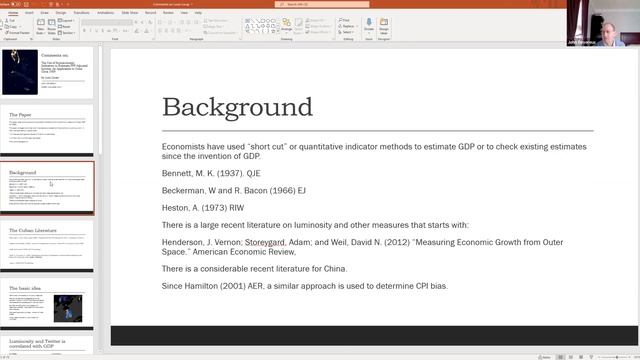Toggle Italic formatting
640x360 pixels.
point(91,31)
